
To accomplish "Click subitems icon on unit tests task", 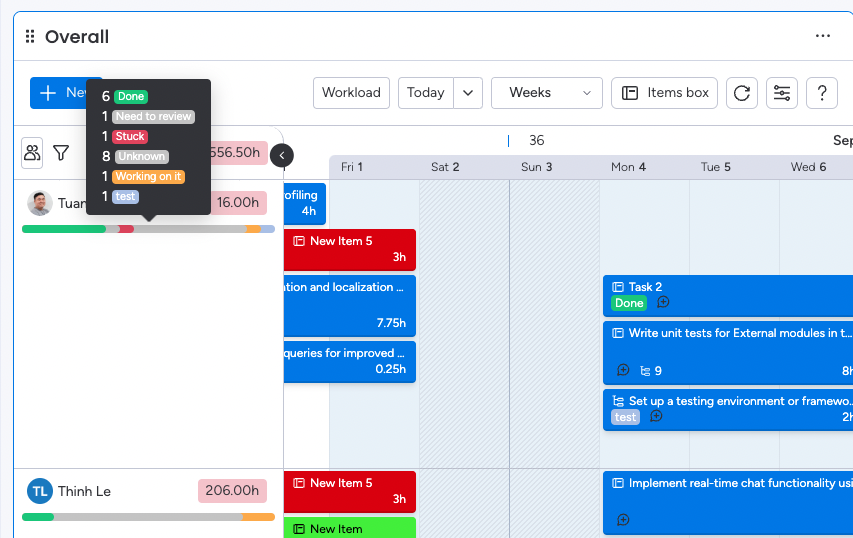I will coord(645,370).
